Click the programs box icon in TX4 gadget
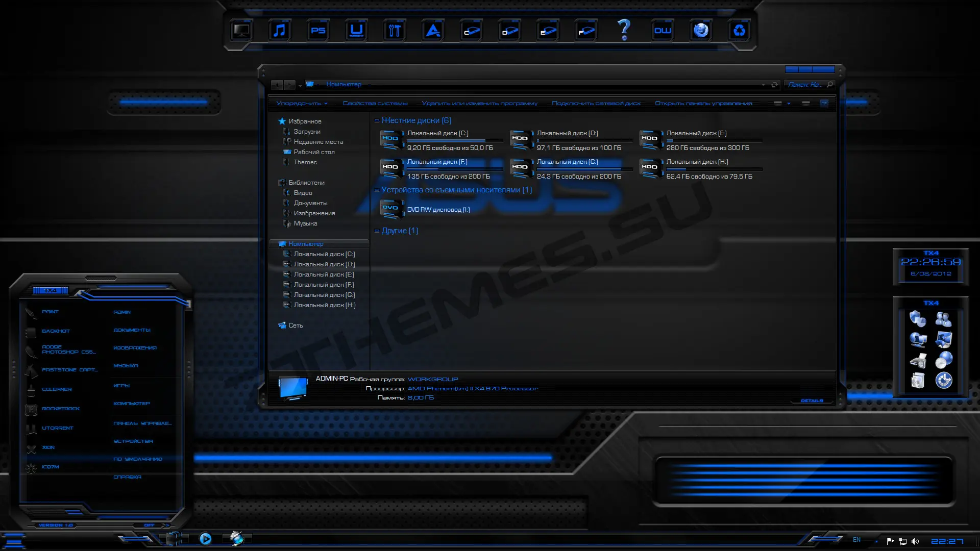 (x=918, y=381)
